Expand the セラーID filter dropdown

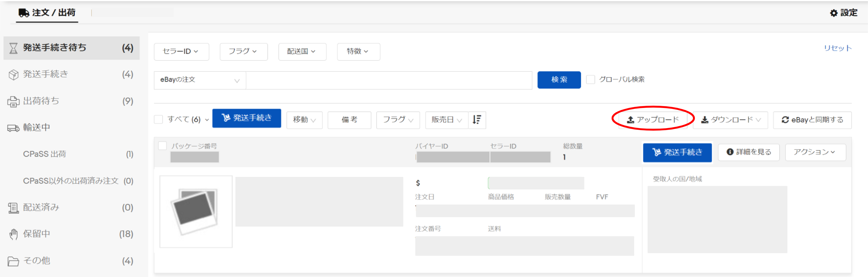(181, 52)
